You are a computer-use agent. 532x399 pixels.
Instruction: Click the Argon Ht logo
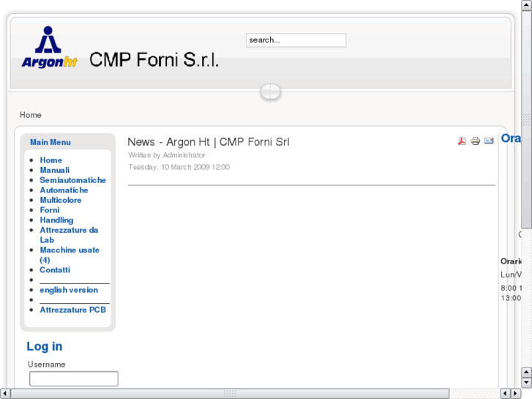[x=50, y=47]
